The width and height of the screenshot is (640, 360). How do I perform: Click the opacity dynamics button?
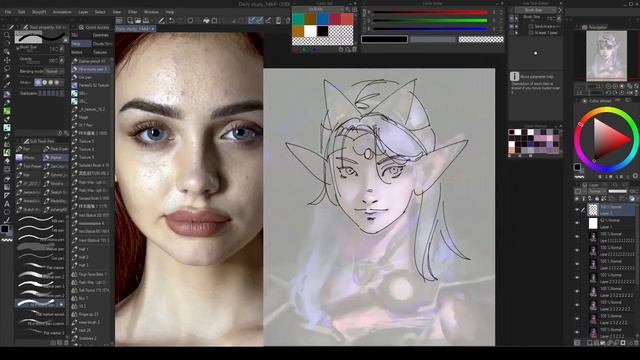point(62,60)
